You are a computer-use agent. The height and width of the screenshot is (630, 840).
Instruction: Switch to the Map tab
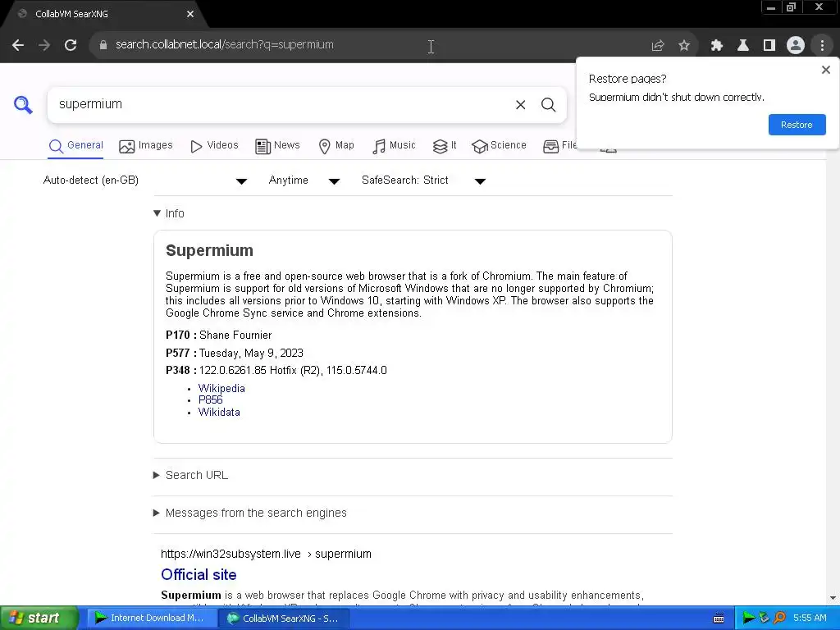click(x=336, y=145)
